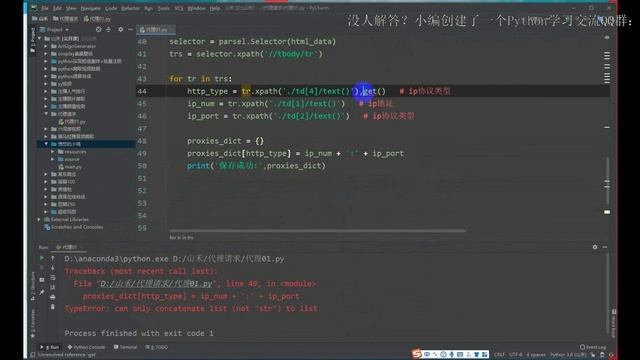Clear console output with trash icon

coord(53,307)
